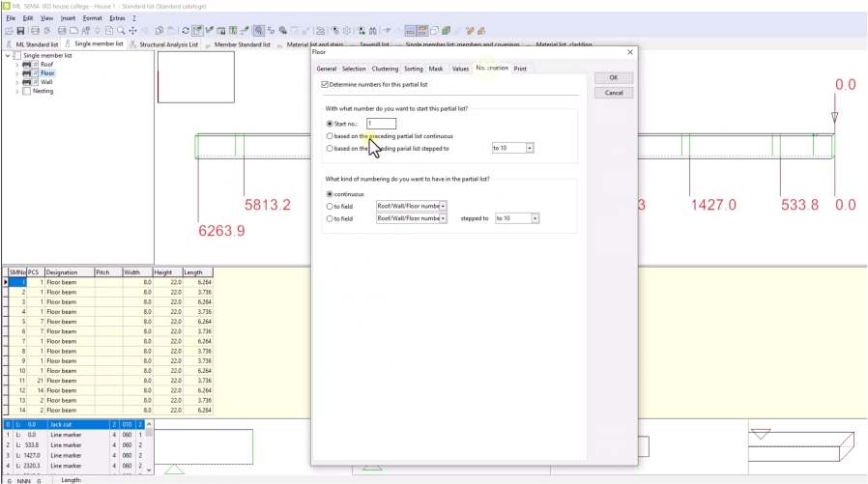Switch to the Sorting tab
868x484 pixels.
point(413,69)
